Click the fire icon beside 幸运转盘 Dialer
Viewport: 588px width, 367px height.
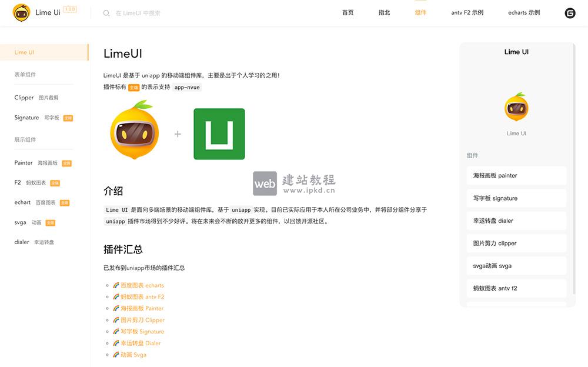point(118,343)
